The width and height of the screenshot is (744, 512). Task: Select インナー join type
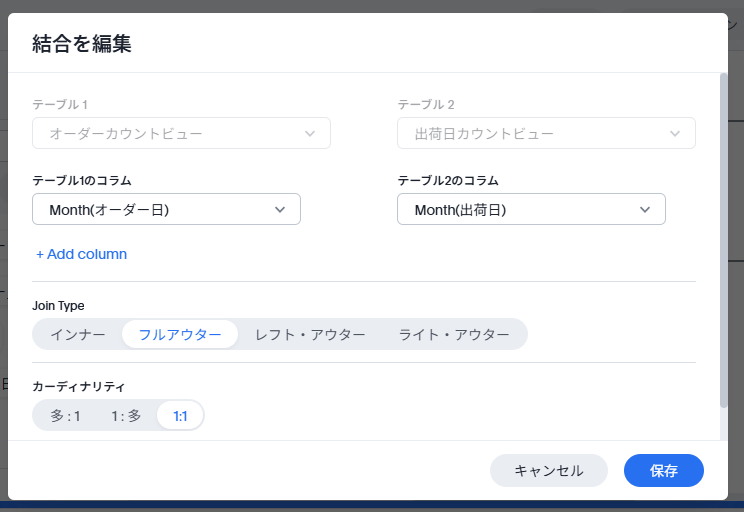pos(78,335)
